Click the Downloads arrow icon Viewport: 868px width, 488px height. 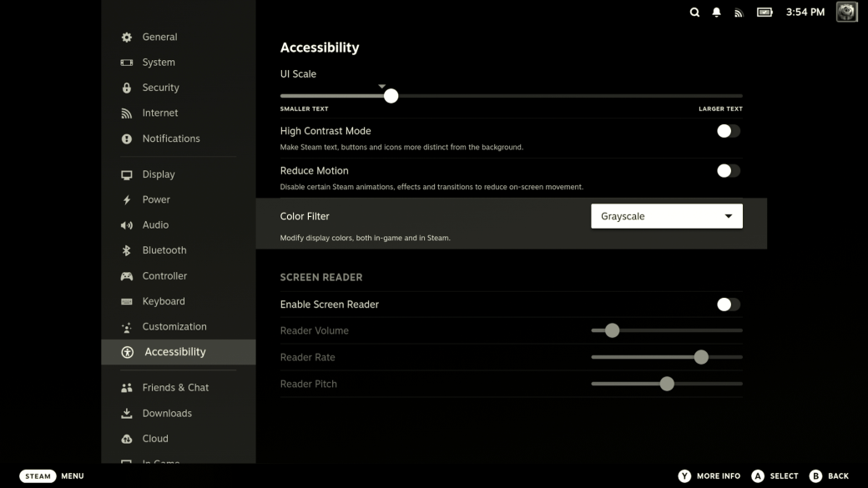[127, 414]
